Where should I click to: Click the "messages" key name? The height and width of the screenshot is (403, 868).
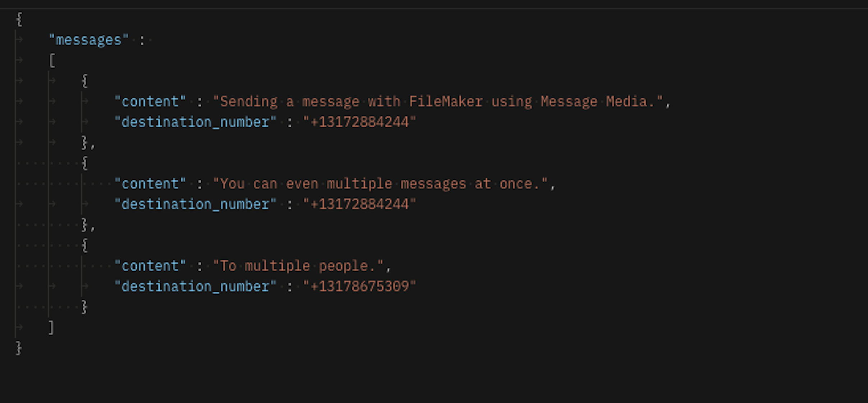click(89, 40)
